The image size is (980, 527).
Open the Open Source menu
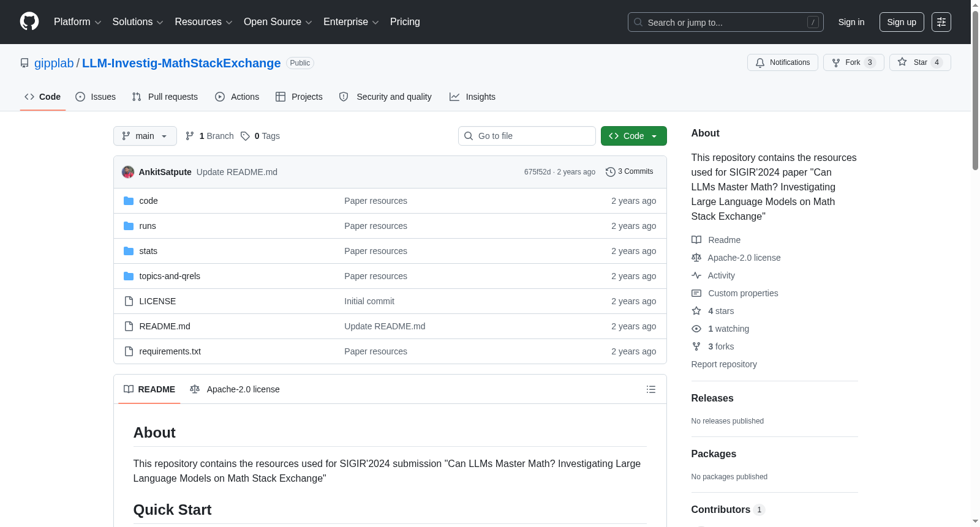pos(277,22)
